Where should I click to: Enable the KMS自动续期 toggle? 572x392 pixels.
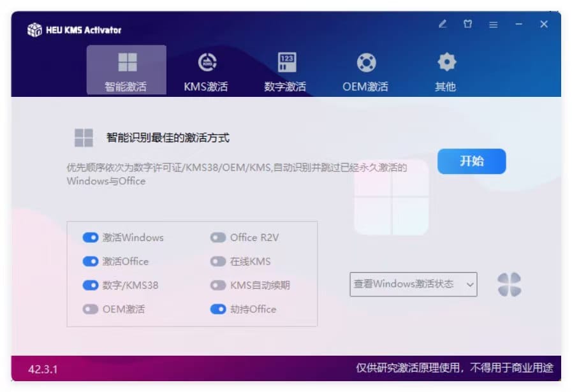[x=218, y=285]
